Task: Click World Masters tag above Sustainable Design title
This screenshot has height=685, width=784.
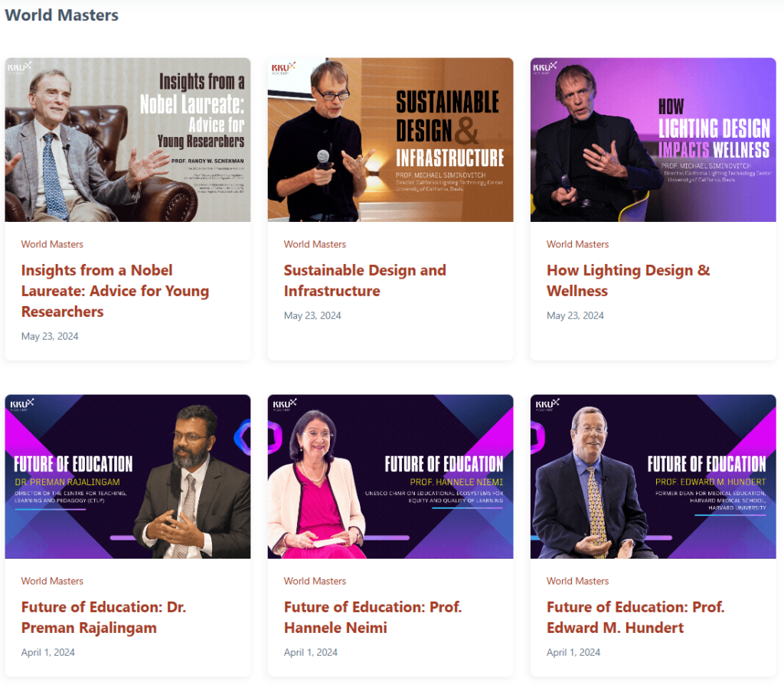Action: [x=315, y=244]
